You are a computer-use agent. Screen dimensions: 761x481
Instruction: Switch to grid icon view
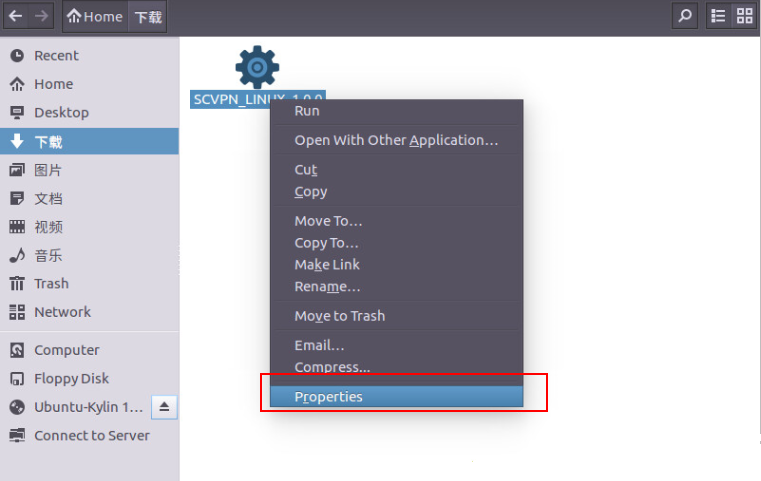coord(744,16)
